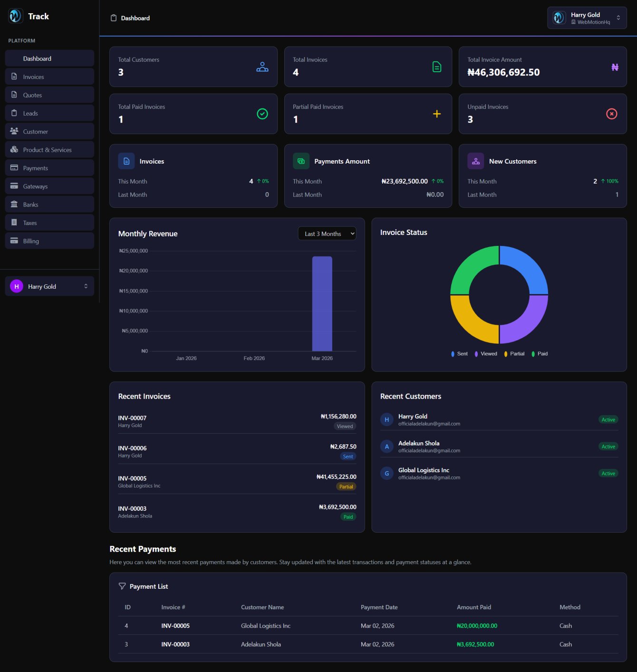
Task: Open the workspace selector showing WebMotionHq
Action: [x=587, y=18]
